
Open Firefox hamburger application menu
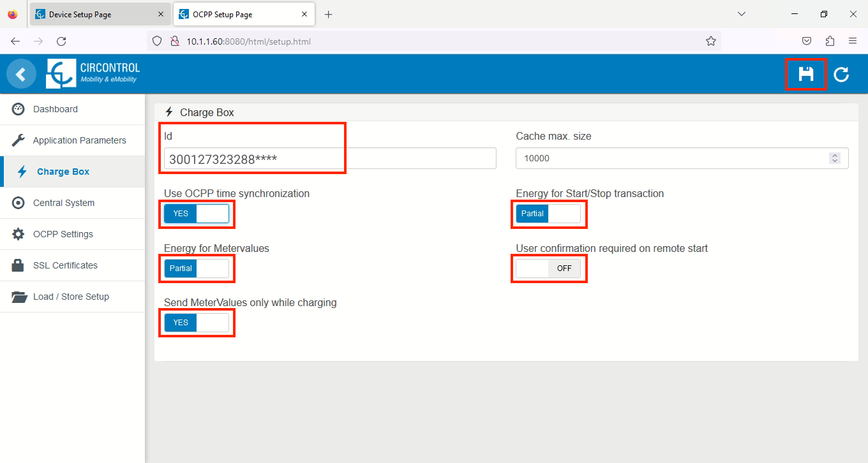pyautogui.click(x=853, y=41)
